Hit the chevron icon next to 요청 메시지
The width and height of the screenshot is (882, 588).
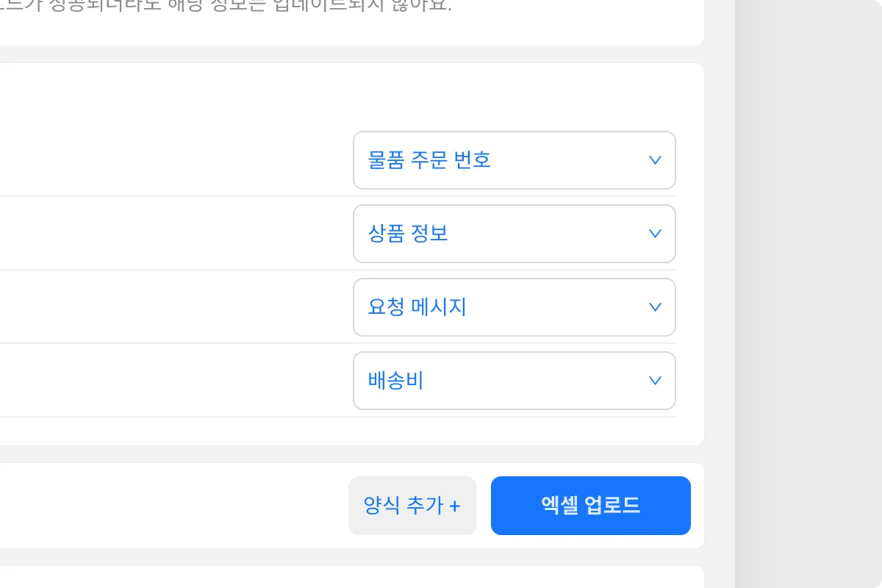click(x=655, y=307)
